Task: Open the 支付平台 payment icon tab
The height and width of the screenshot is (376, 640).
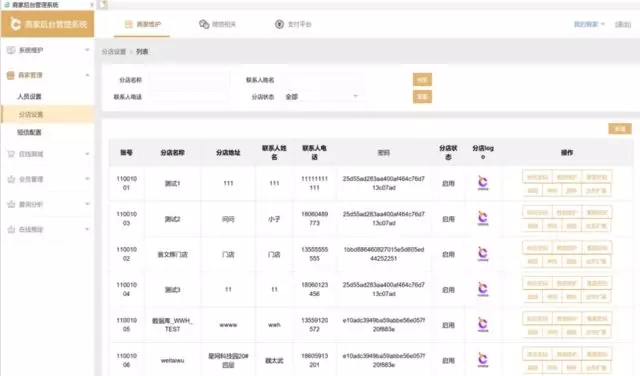Action: (279, 24)
